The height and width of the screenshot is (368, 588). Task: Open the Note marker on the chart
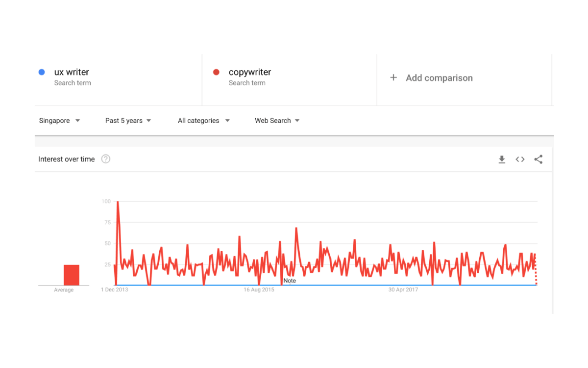(x=290, y=281)
